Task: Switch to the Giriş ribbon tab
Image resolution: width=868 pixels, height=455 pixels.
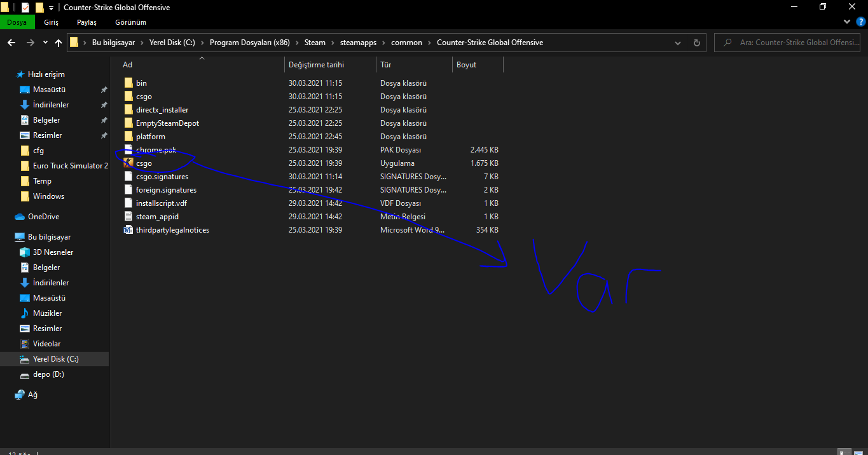Action: pos(52,22)
